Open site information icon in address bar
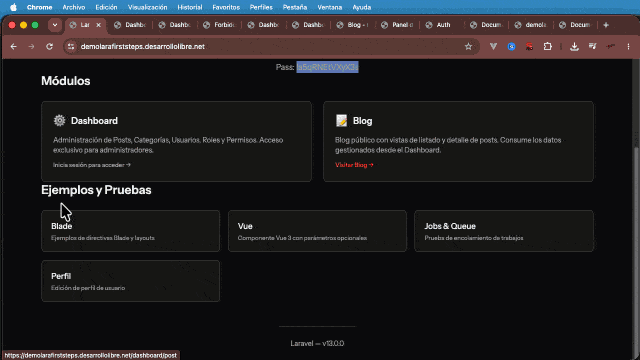 [71, 47]
